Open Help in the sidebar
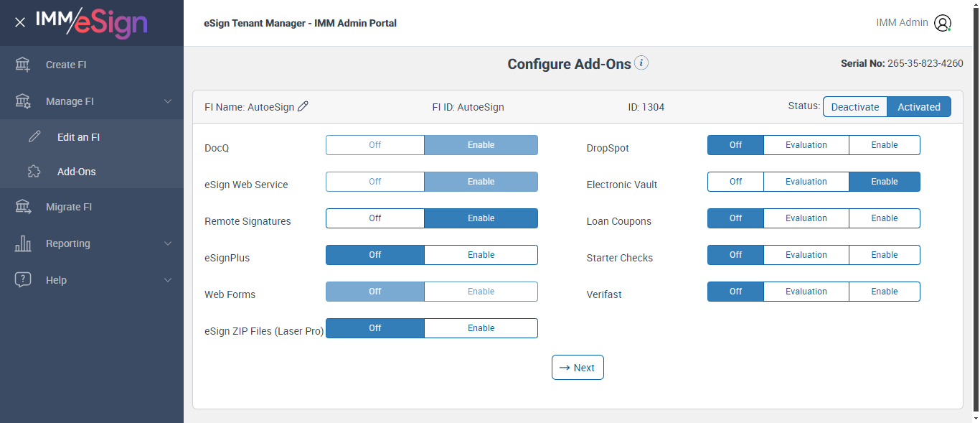 point(56,280)
